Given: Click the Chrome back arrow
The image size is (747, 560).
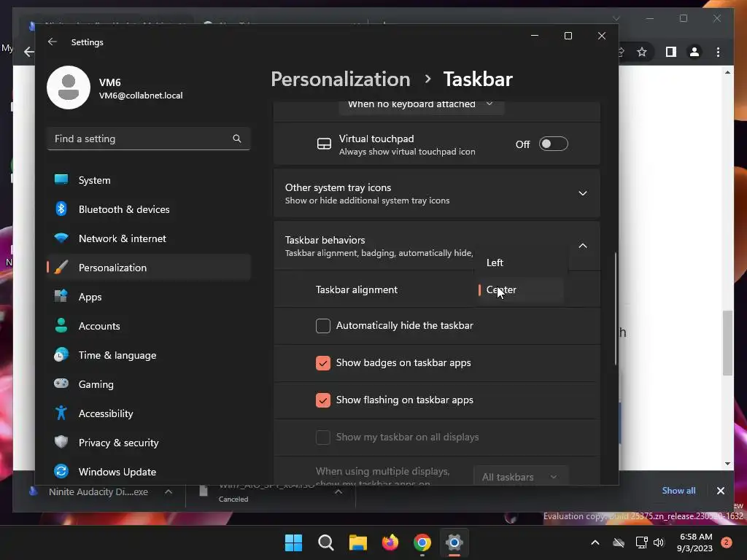Looking at the screenshot, I should click(x=29, y=52).
